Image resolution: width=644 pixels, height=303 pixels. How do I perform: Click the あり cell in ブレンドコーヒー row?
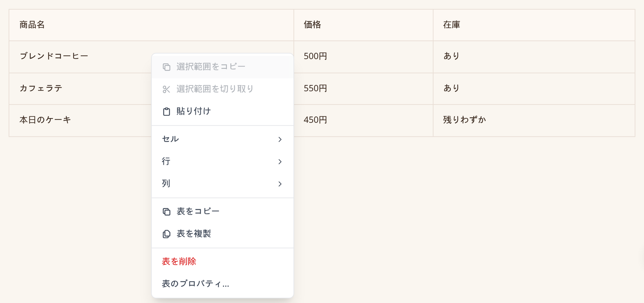pyautogui.click(x=534, y=57)
